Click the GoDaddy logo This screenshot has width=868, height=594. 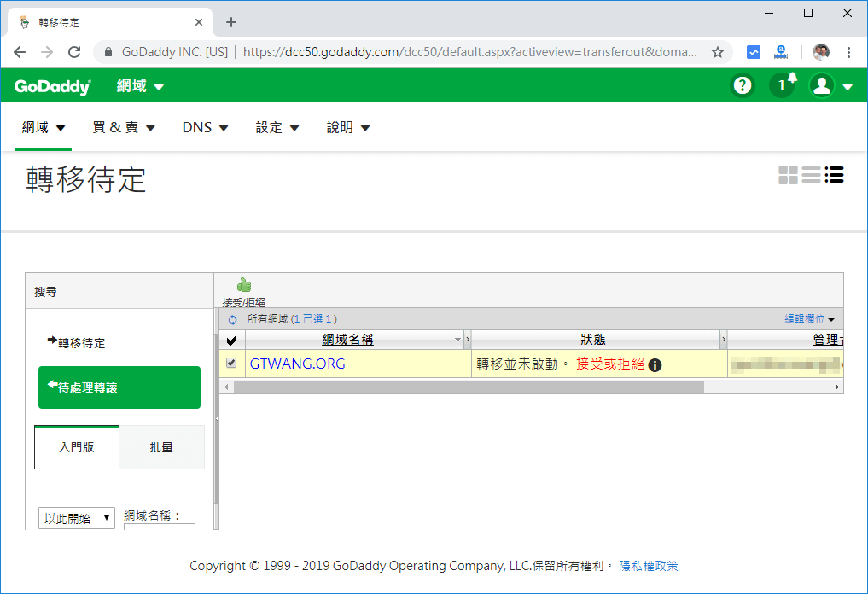coord(51,85)
